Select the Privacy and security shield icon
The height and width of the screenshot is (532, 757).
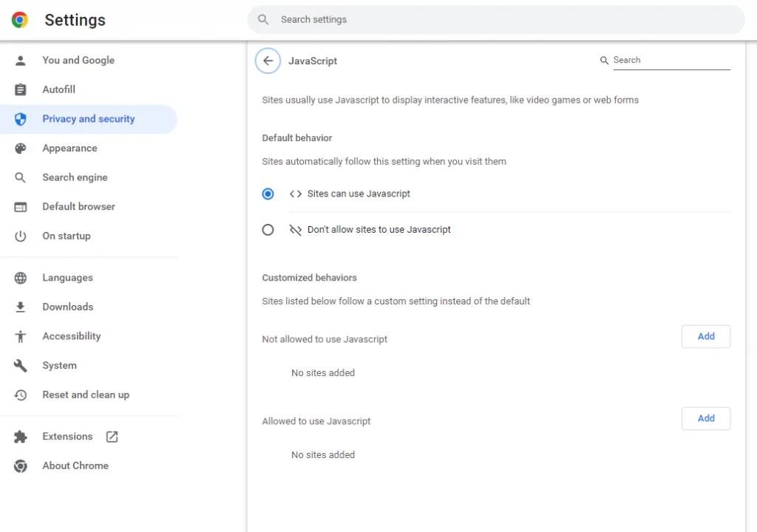pos(21,119)
